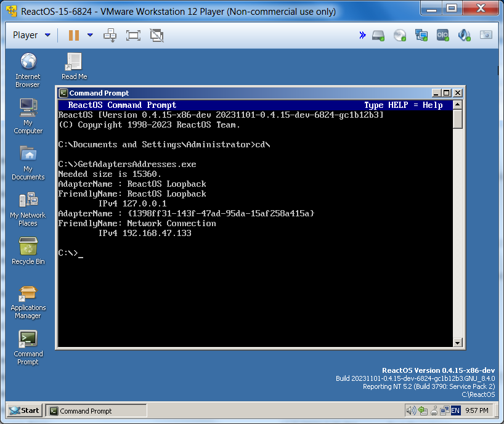The width and height of the screenshot is (504, 424).
Task: Pause the virtual machine
Action: (74, 35)
